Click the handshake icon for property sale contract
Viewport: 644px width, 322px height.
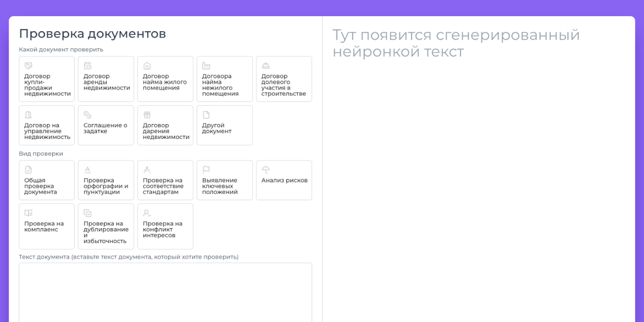(28, 65)
